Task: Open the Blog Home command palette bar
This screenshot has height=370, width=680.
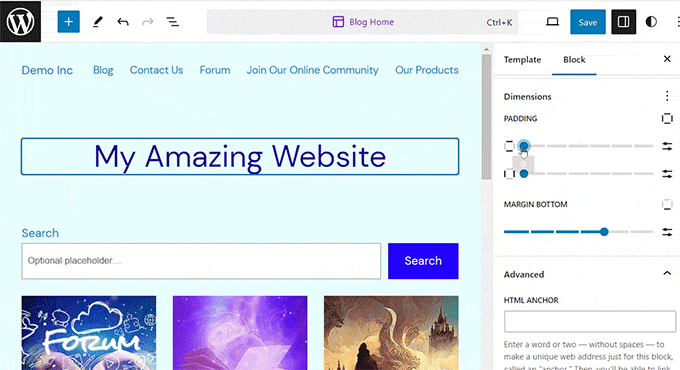Action: point(363,22)
